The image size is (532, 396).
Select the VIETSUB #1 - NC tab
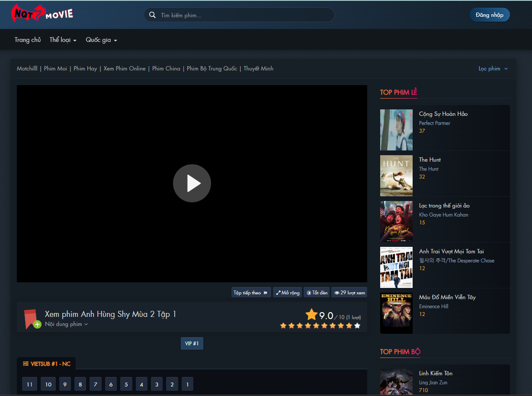(x=47, y=364)
